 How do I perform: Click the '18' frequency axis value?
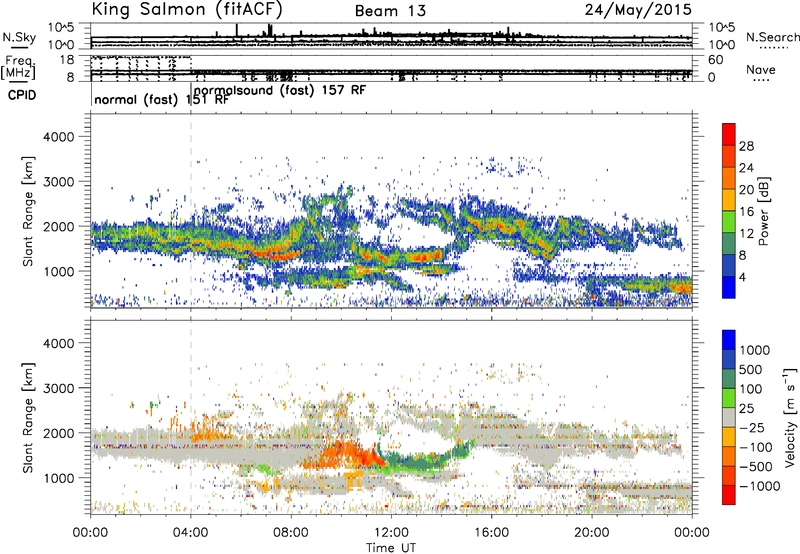(67, 60)
